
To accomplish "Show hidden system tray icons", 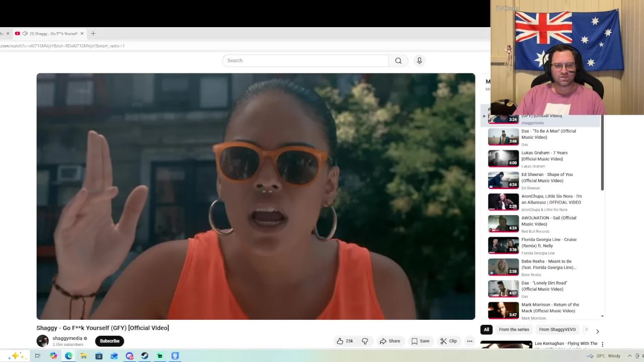I will (629, 356).
